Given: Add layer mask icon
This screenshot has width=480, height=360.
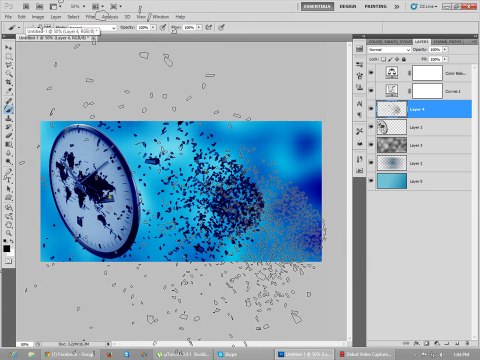Looking at the screenshot, I should point(426,343).
